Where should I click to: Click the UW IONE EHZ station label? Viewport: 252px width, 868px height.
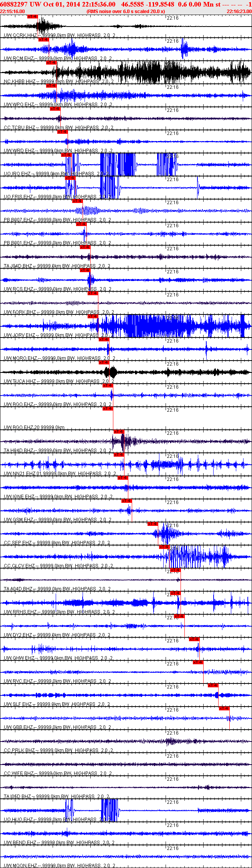[x=58, y=497]
